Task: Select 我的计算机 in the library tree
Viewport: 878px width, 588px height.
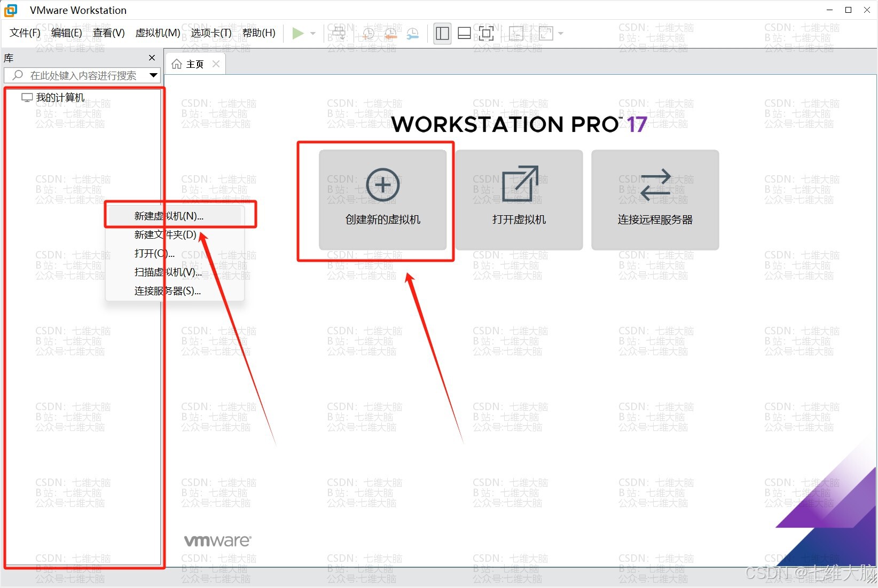Action: click(60, 98)
